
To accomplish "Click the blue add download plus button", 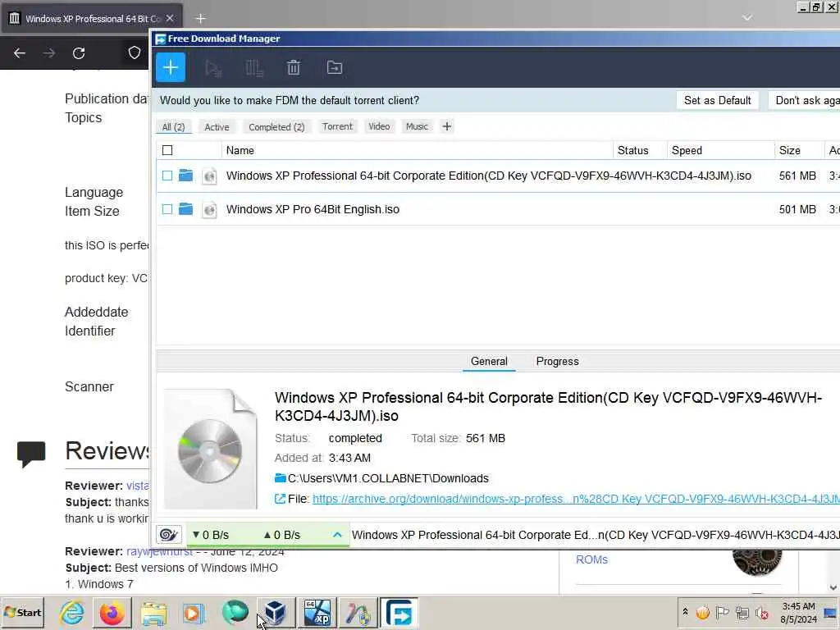I will point(171,67).
